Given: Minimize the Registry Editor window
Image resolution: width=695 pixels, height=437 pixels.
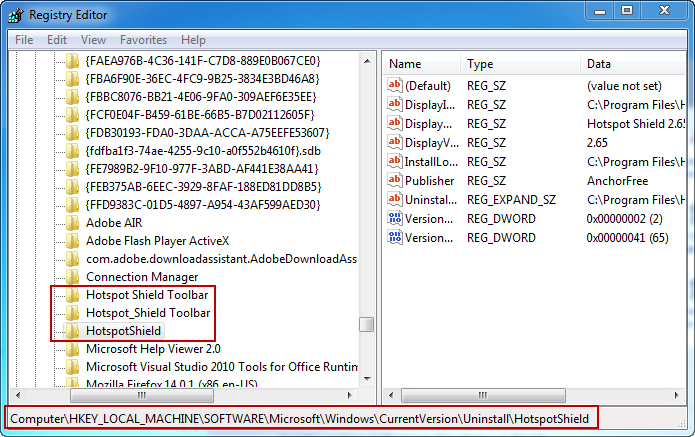Looking at the screenshot, I should pos(600,11).
